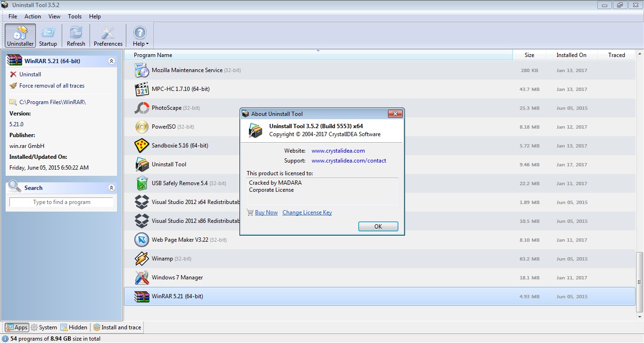Viewport: 644px width, 343px height.
Task: Open the www.crystalidea.com/contact support link
Action: tap(349, 161)
